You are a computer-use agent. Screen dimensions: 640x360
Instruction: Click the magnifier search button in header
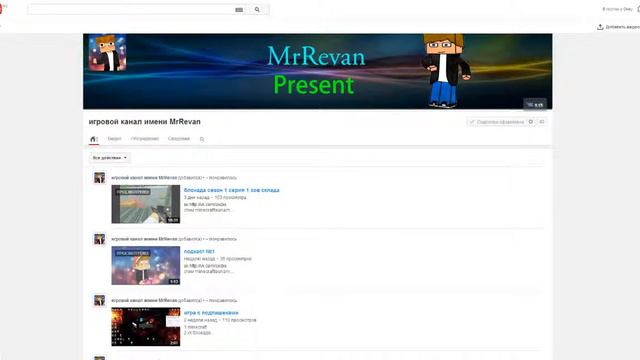pos(257,9)
